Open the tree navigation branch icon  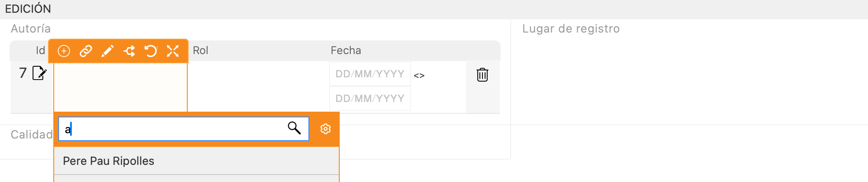pos(129,51)
